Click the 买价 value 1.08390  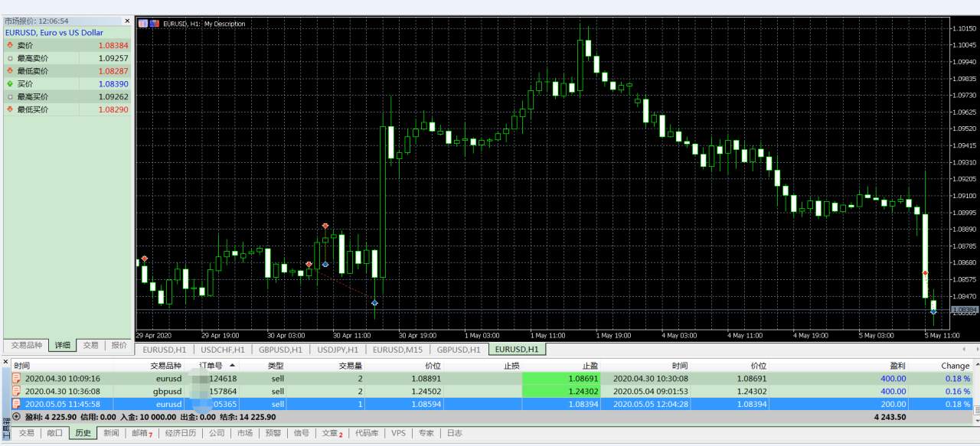tap(113, 84)
